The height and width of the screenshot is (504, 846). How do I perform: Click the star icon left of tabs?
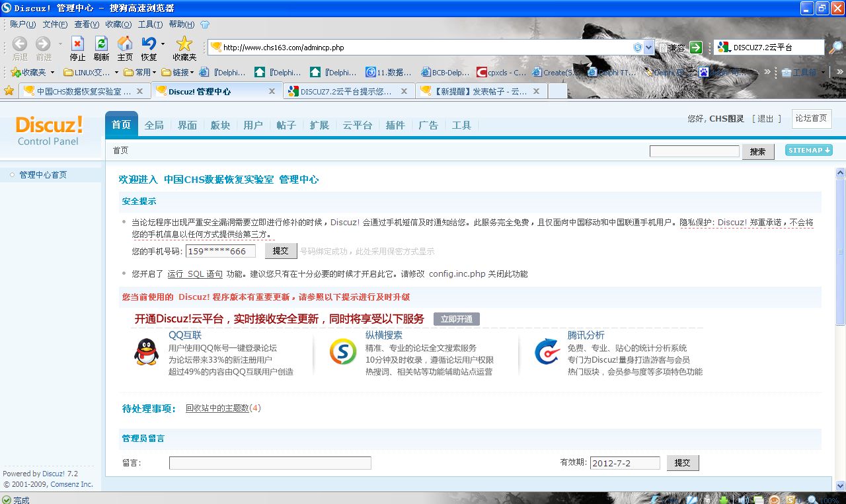point(9,90)
